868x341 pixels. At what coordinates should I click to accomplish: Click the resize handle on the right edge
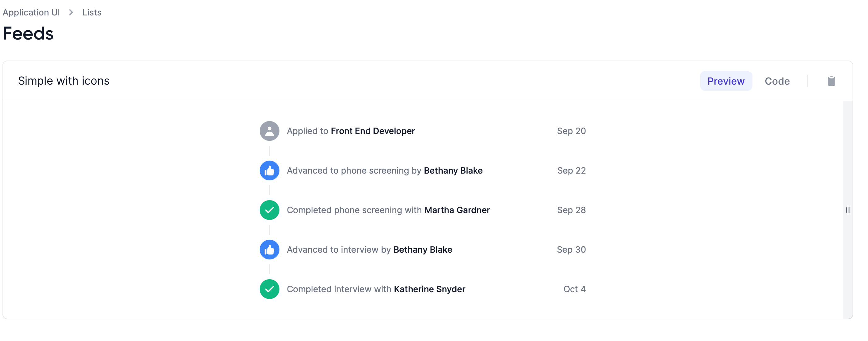pos(849,210)
